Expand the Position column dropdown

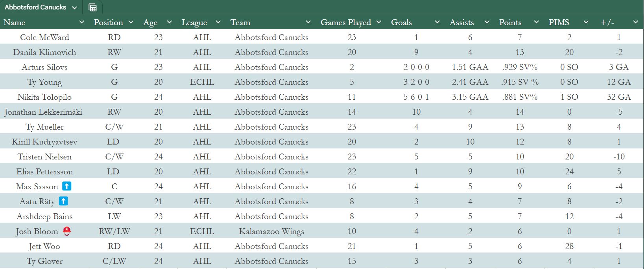click(x=131, y=22)
